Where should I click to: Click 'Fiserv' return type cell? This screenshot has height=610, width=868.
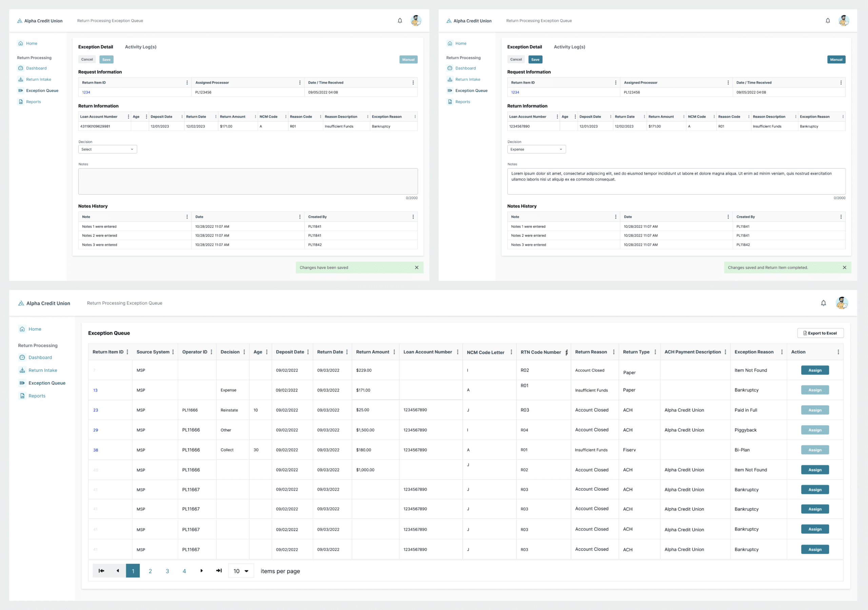pos(629,450)
